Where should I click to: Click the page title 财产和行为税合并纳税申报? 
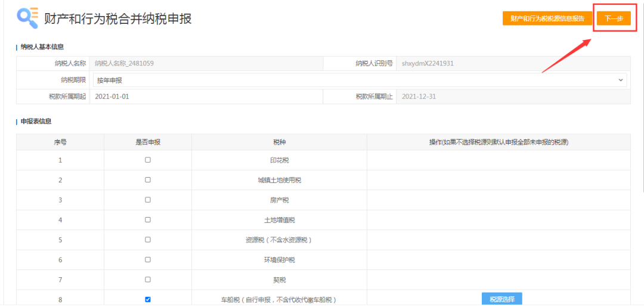coord(118,18)
